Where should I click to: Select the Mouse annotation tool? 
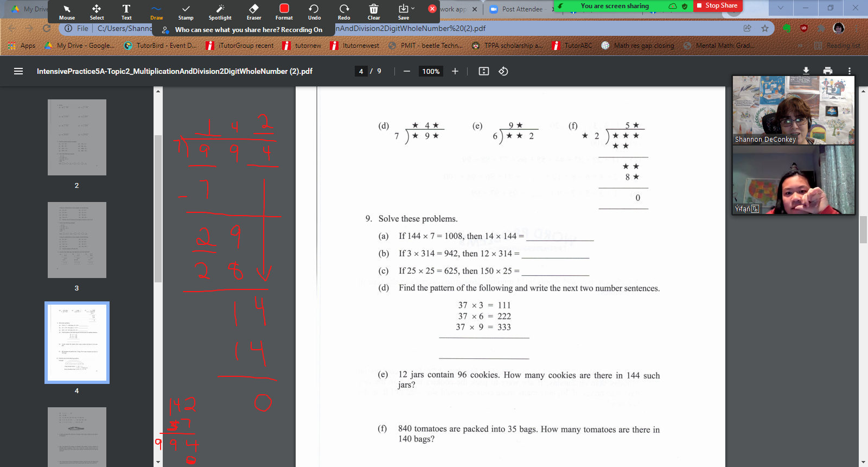click(x=67, y=12)
